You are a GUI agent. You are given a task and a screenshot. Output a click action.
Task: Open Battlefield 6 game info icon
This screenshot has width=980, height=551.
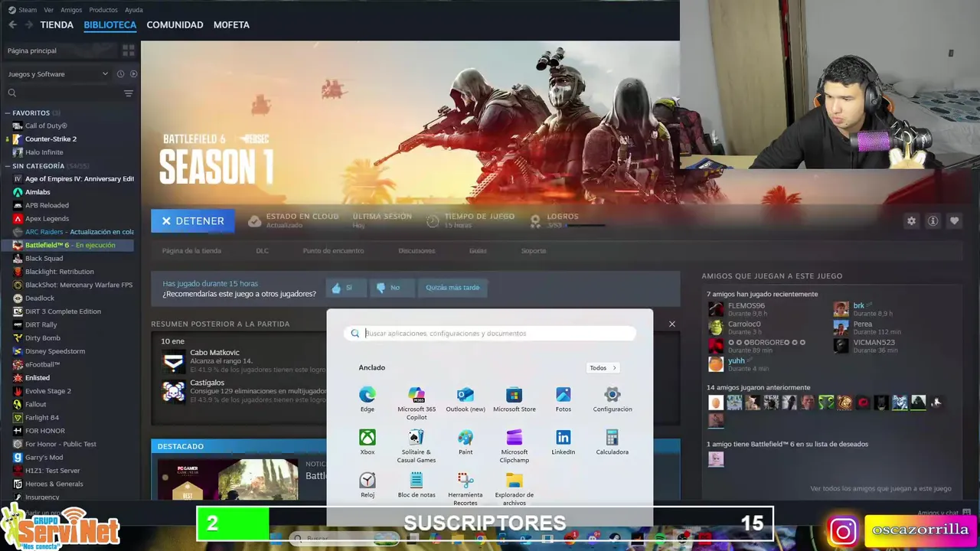point(933,221)
